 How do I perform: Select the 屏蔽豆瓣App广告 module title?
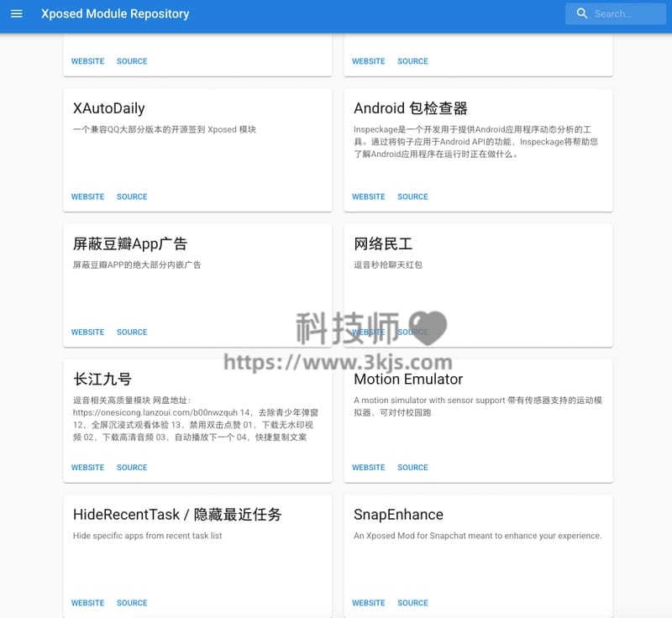click(130, 244)
